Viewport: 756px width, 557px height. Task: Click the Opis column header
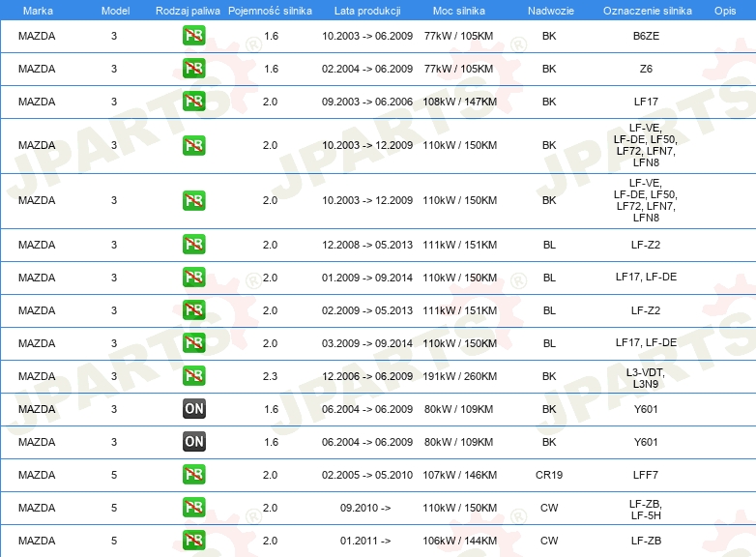point(724,10)
